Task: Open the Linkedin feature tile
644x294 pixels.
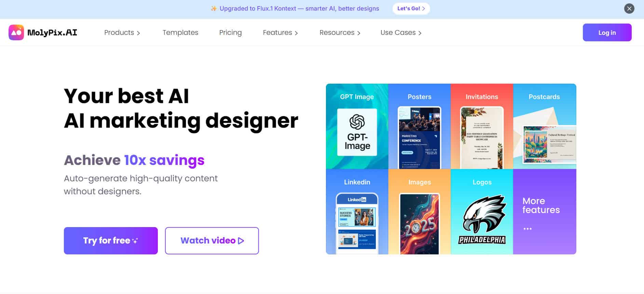Action: [357, 212]
